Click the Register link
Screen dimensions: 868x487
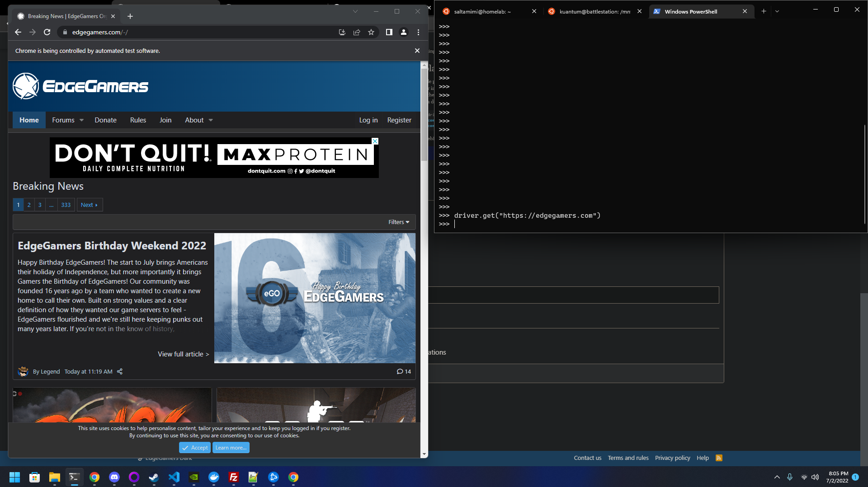point(399,120)
